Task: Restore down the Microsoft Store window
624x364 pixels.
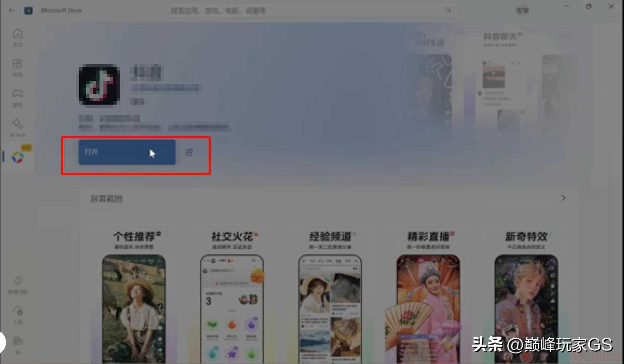Action: (x=589, y=6)
